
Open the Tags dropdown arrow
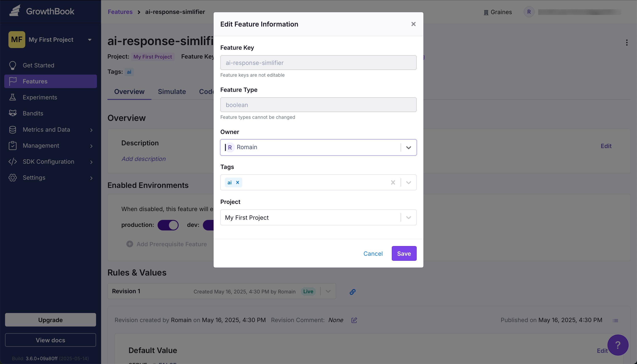408,182
